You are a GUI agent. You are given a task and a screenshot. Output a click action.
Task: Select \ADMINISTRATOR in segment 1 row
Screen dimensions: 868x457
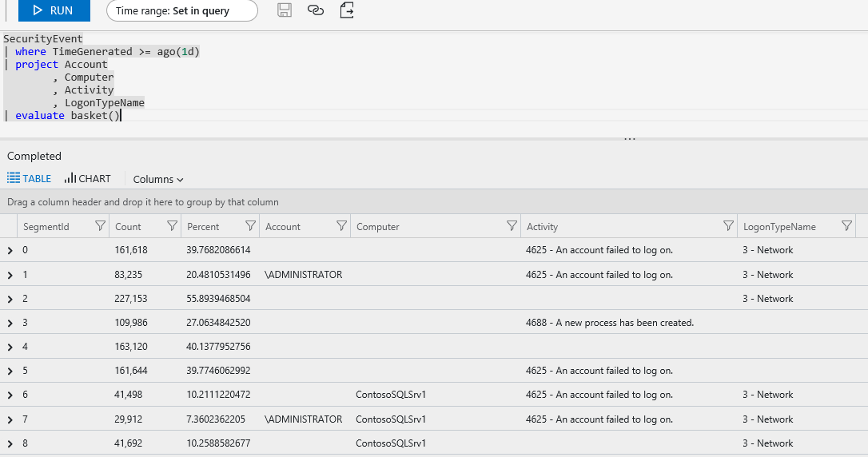304,274
